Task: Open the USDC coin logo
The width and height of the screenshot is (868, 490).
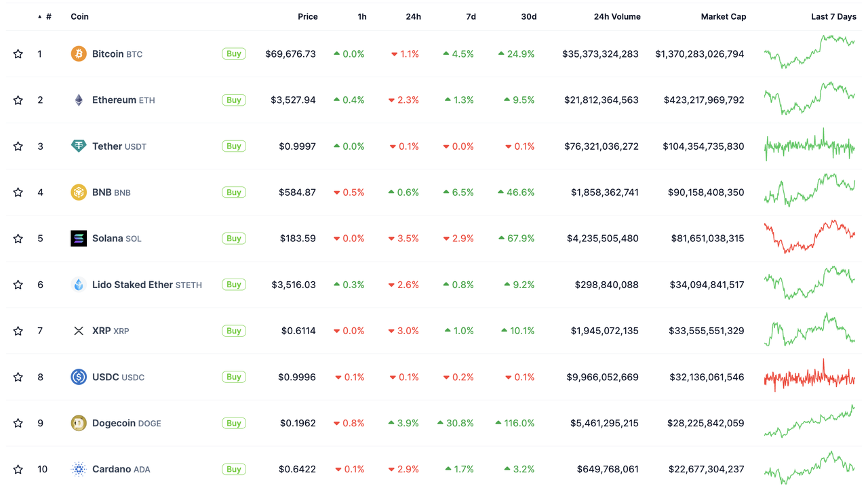Action: tap(79, 377)
